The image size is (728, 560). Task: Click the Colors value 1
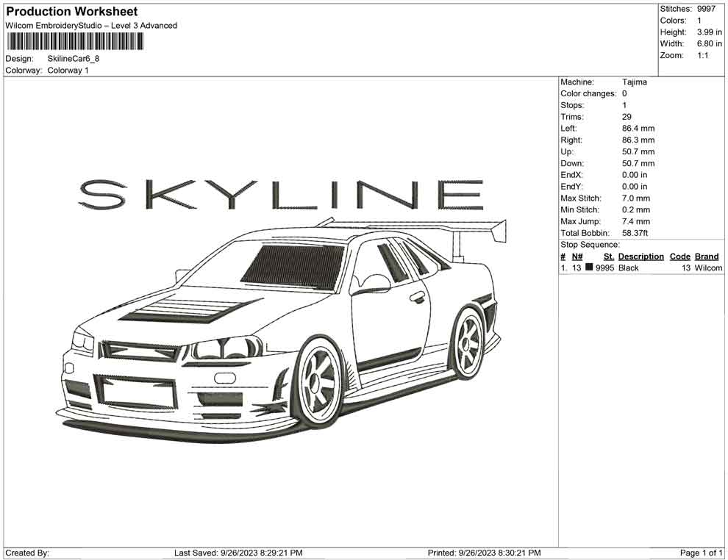click(699, 21)
